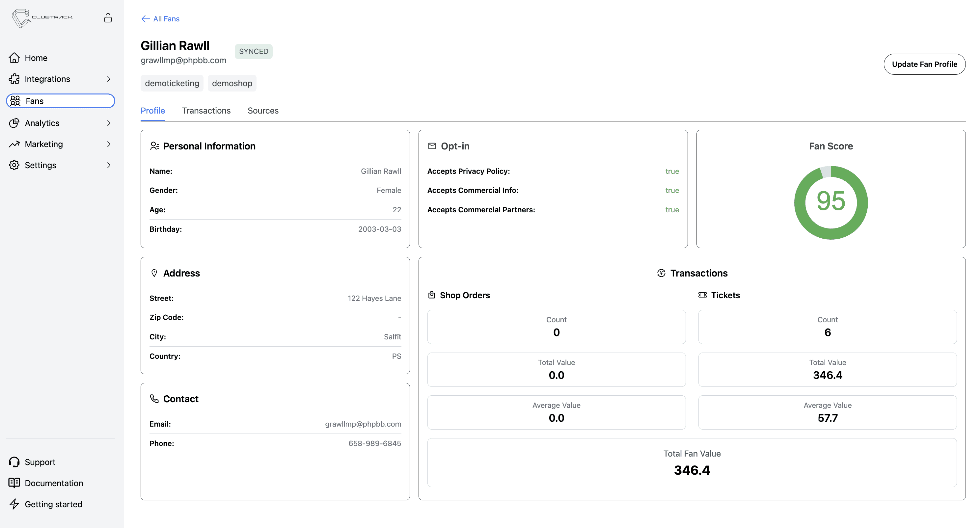Image resolution: width=980 pixels, height=528 pixels.
Task: Expand the Settings chevron
Action: 109,165
